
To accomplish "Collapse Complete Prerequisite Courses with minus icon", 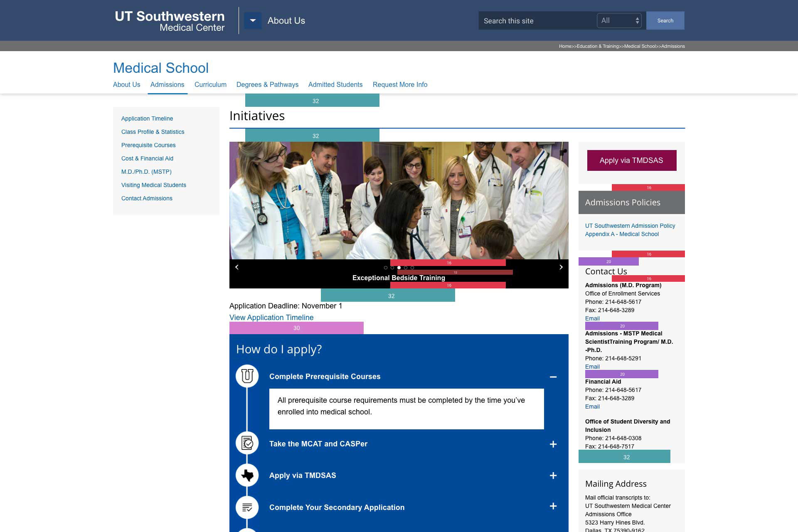I will [x=553, y=377].
